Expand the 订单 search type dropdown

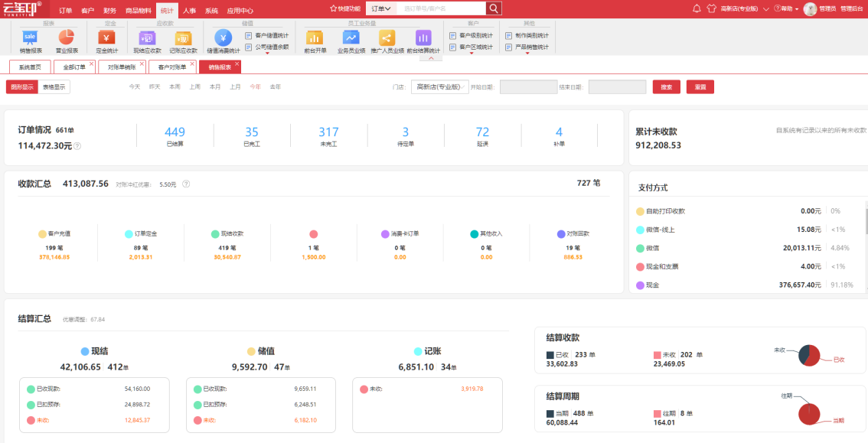[381, 8]
